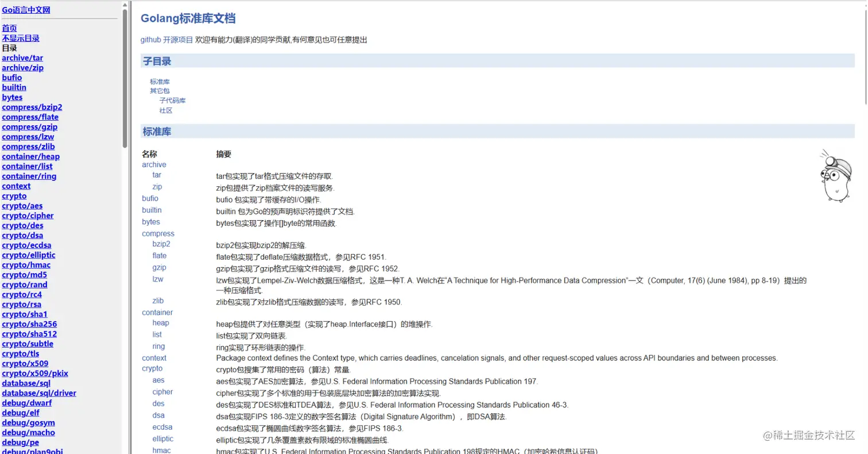Viewport: 868px width, 454px height.
Task: Open crypto/dsa sidebar link
Action: [22, 235]
